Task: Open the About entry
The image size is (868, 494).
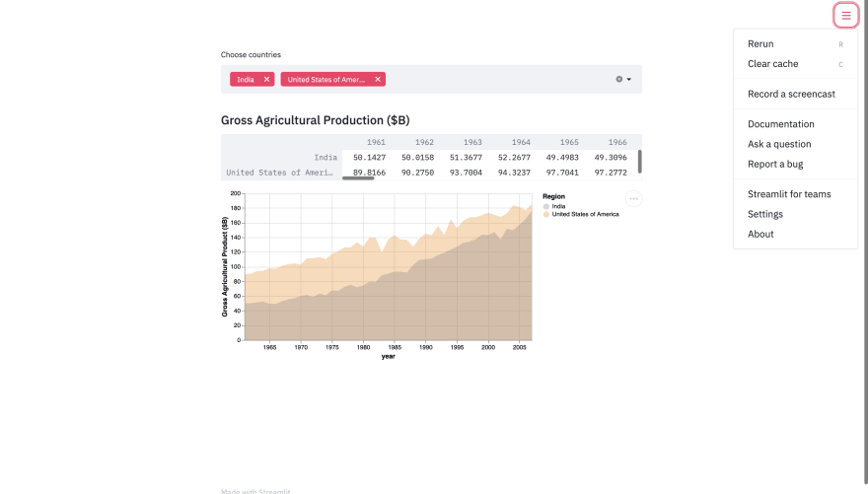Action: coord(795,234)
